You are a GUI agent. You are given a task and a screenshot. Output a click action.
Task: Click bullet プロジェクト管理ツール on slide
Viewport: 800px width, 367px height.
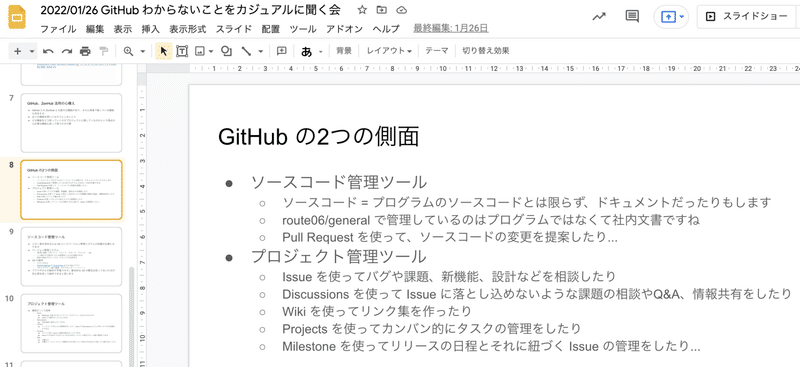click(338, 257)
